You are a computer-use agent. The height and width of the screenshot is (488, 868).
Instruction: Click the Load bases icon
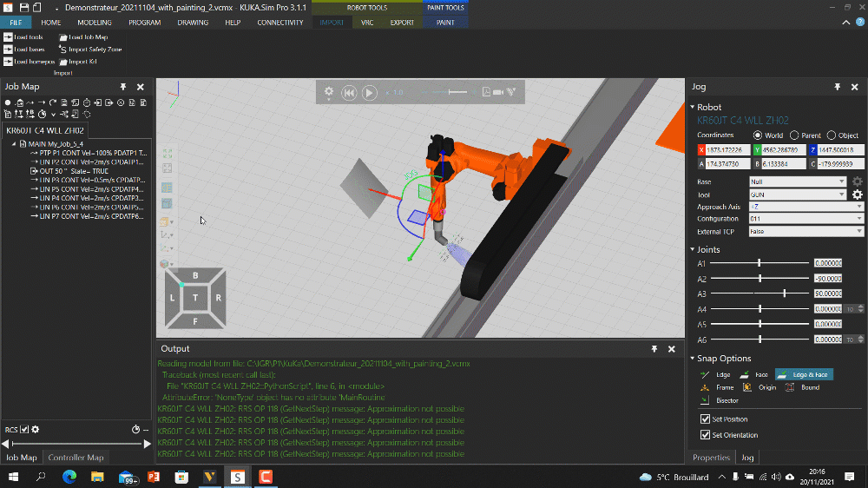8,49
